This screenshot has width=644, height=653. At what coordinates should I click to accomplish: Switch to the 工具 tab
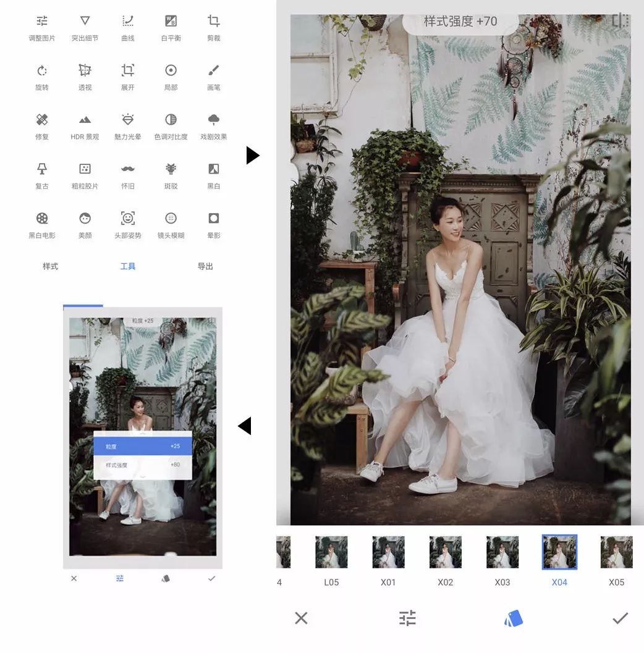[x=128, y=266]
